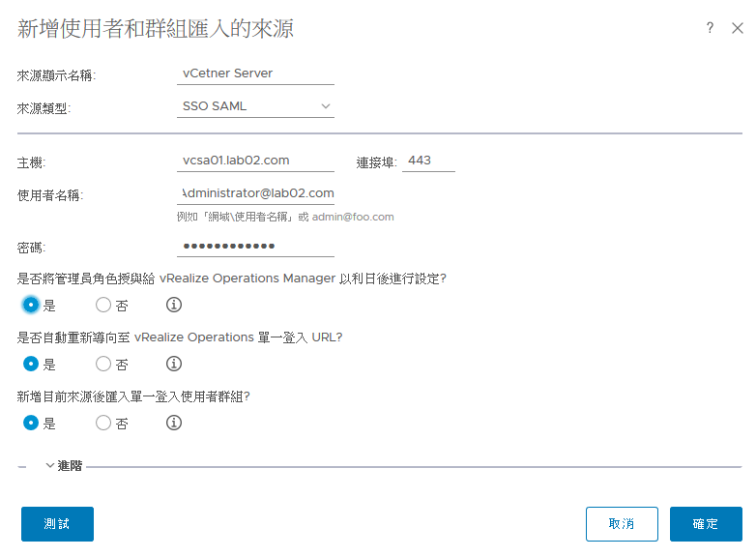This screenshot has width=756, height=557.
Task: Focus the 主機 field with vcsa01.lab02.com
Action: pyautogui.click(x=255, y=161)
